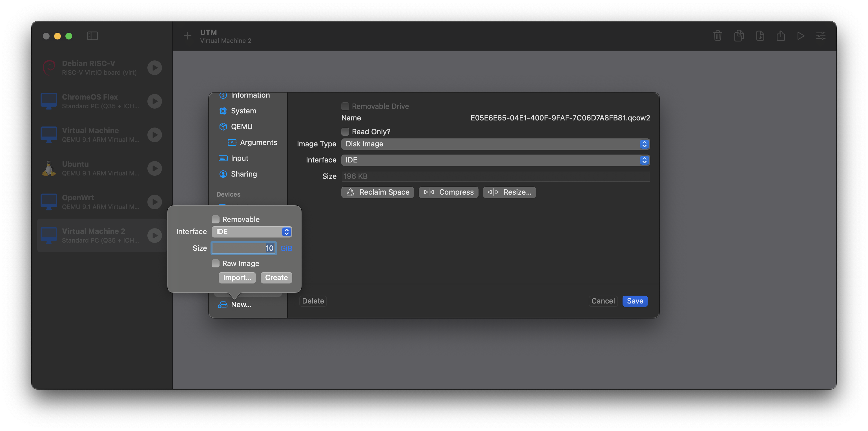Click the run VM play toolbar icon
The width and height of the screenshot is (868, 431).
801,36
